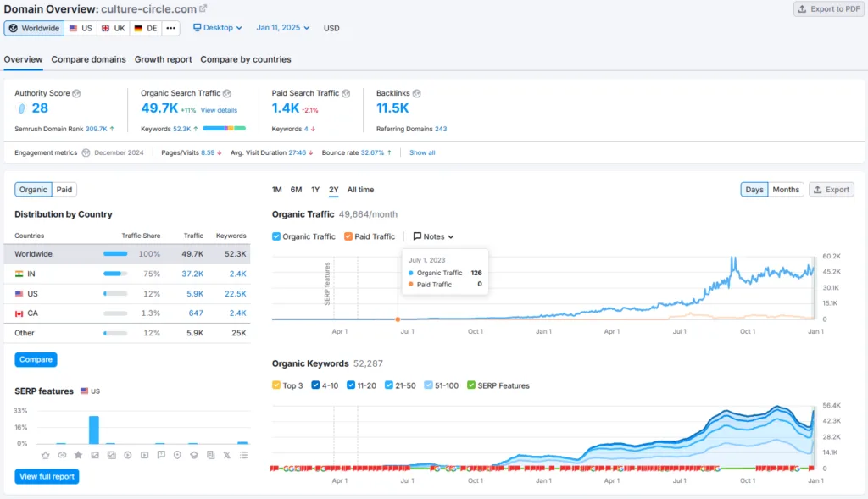Click the X (Twitter) SERP feature icon
The width and height of the screenshot is (868, 499).
pos(227,455)
